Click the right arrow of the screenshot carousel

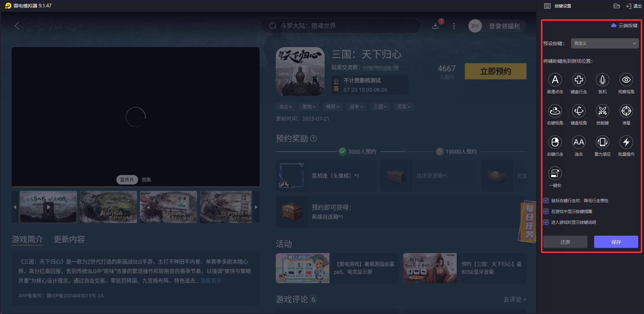[256, 207]
